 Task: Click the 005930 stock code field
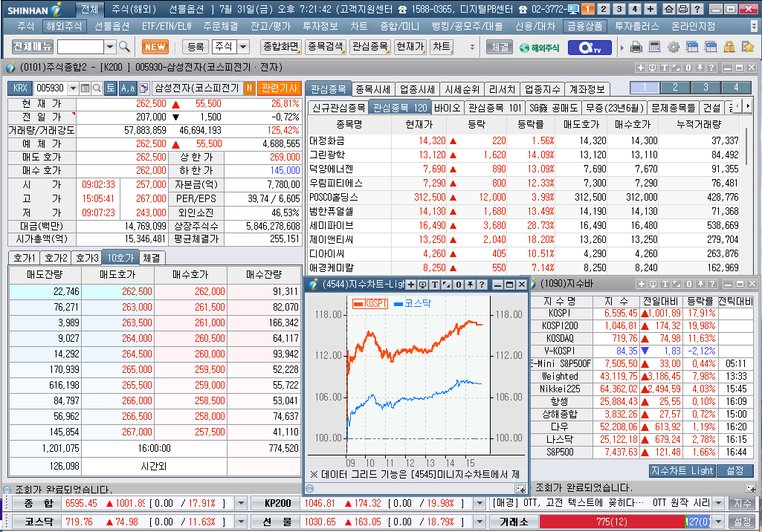click(51, 88)
